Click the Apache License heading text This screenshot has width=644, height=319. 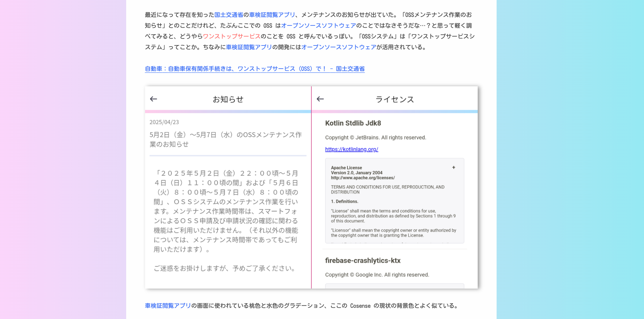point(347,168)
